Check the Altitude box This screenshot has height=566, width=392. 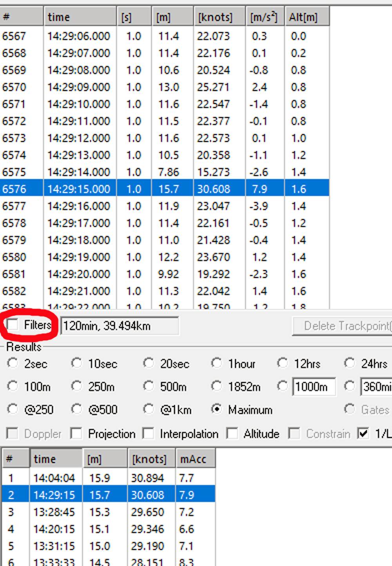pyautogui.click(x=232, y=434)
